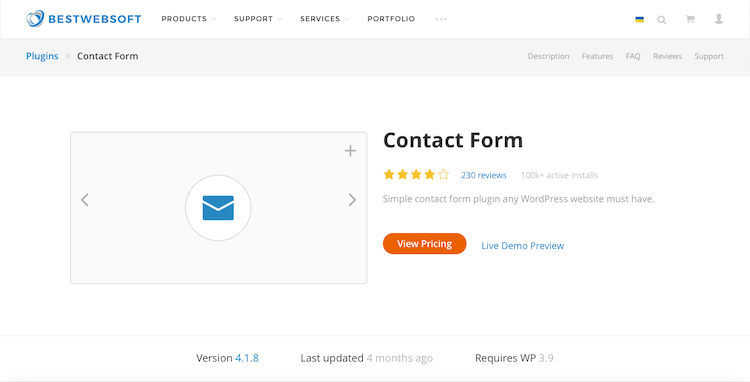Viewport: 750px width, 382px height.
Task: Click 'Last updated 4 months ago' text
Action: [x=366, y=358]
